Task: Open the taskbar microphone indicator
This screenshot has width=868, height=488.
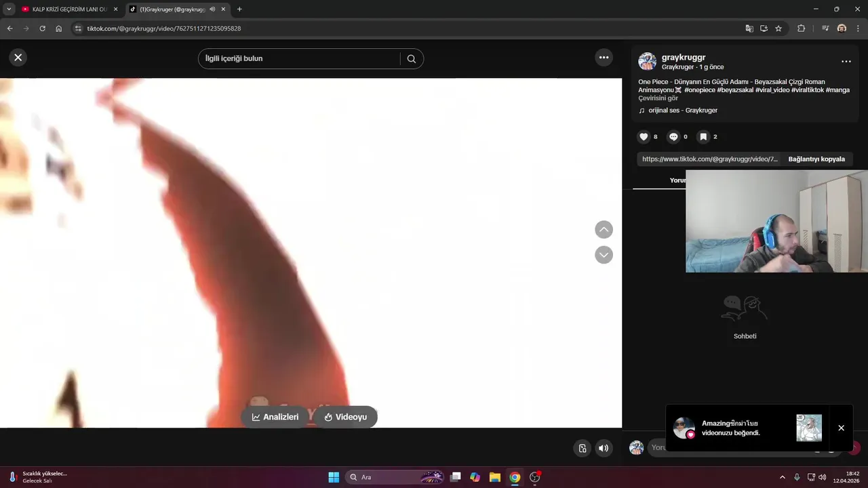Action: pos(797,477)
